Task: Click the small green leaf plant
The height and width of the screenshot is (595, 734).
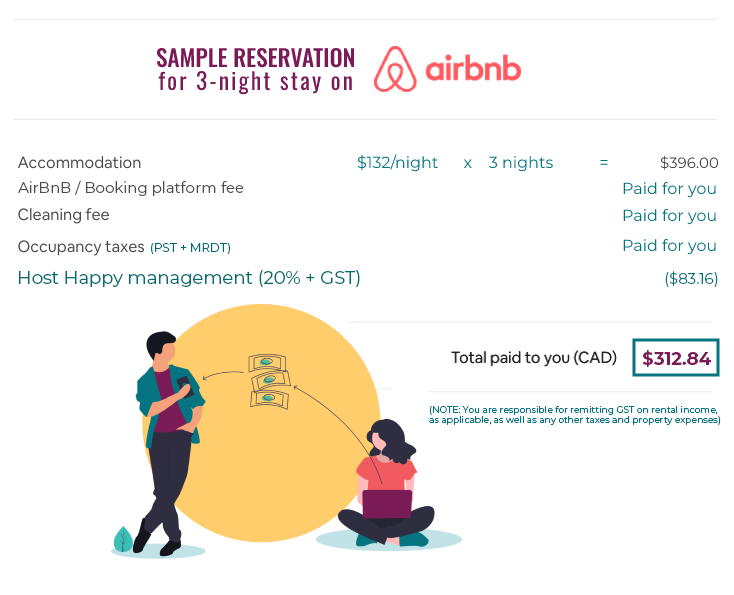Action: point(123,539)
